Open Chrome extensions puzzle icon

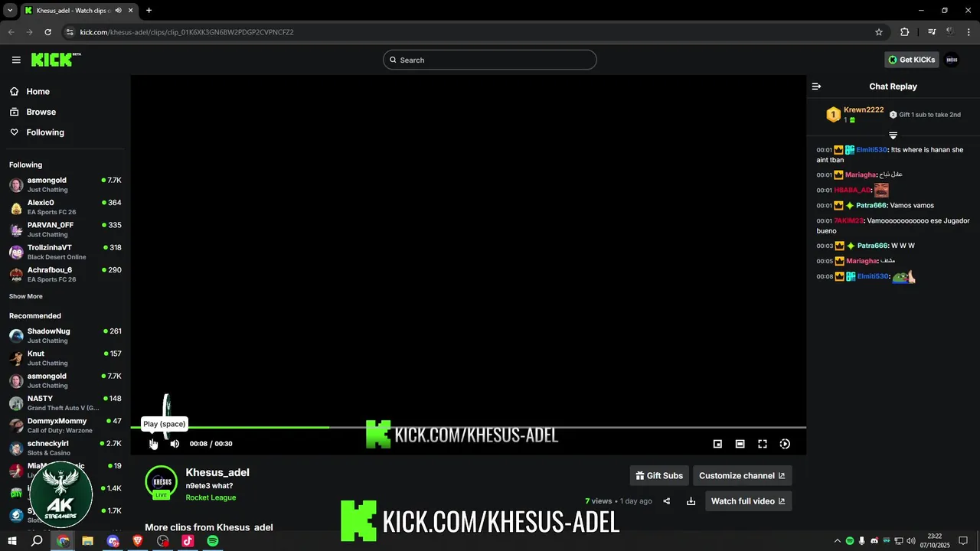point(904,32)
